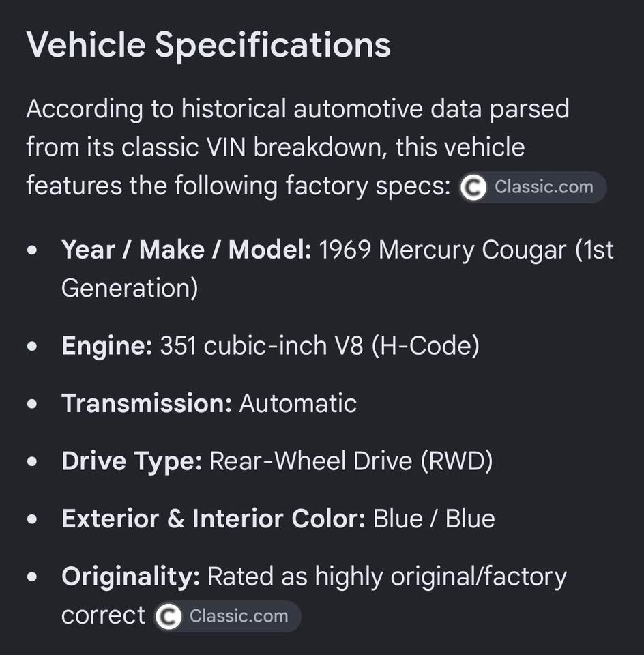Viewport: 644px width, 655px height.
Task: Open the Classic.com source chip in intro paragraph
Action: [x=533, y=187]
